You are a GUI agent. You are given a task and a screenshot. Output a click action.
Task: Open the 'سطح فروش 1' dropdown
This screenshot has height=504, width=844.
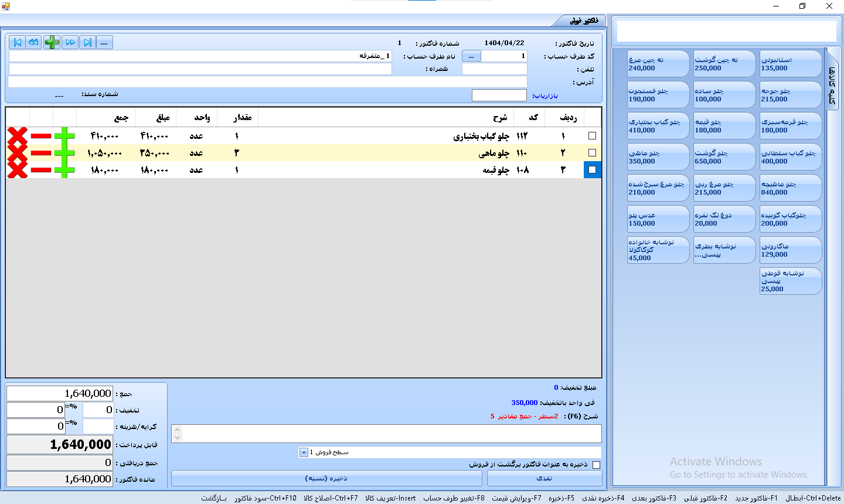[304, 452]
